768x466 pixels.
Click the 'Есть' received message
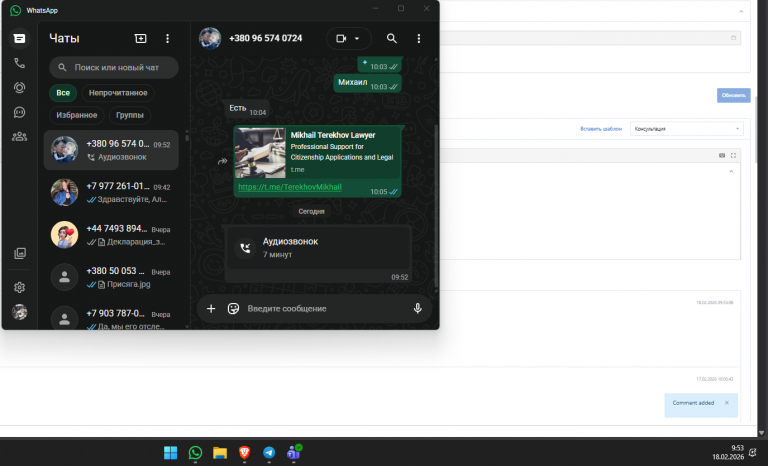coord(248,109)
